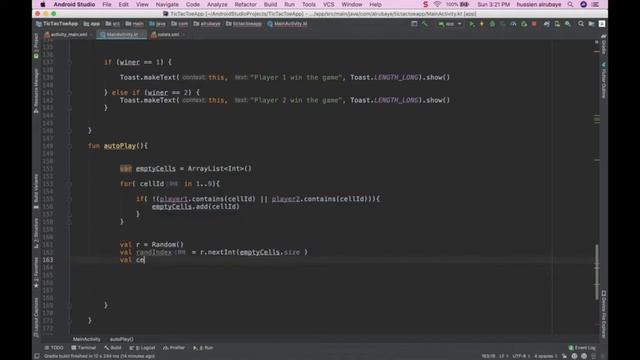Open the Favorites sidebar tab

click(x=36, y=272)
